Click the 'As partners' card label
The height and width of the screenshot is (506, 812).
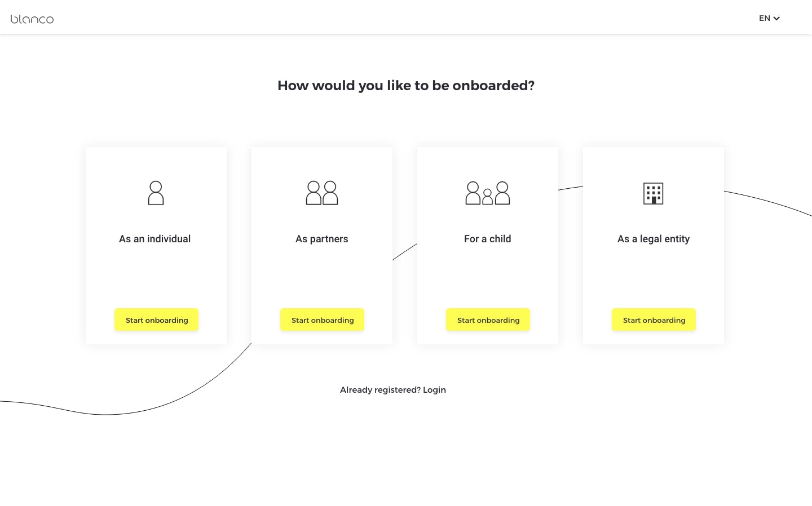click(322, 239)
